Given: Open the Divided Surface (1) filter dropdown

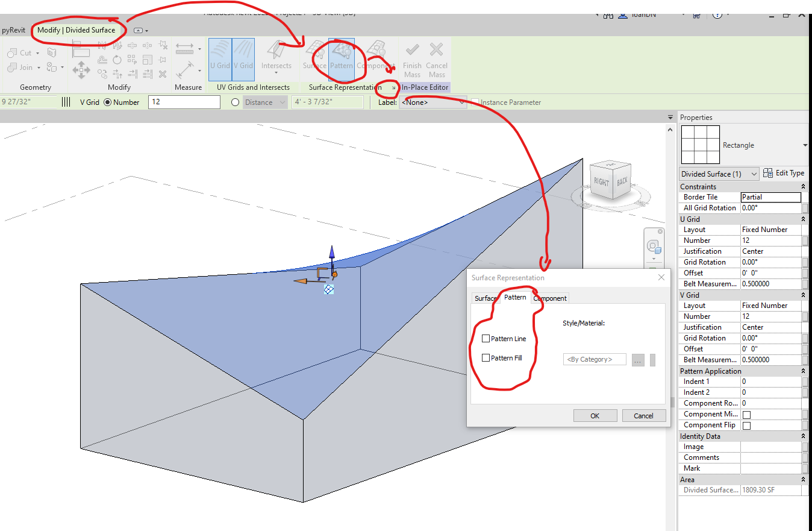Looking at the screenshot, I should (x=719, y=174).
